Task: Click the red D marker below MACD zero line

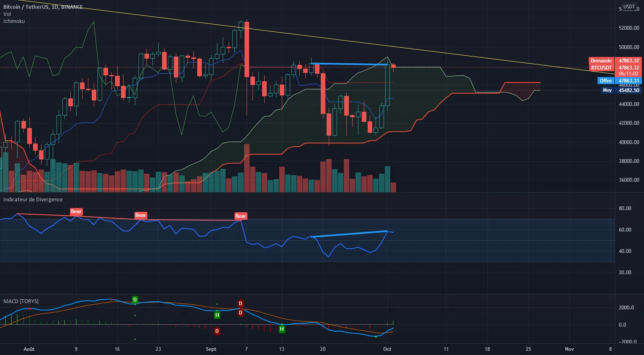Action: pos(217,331)
